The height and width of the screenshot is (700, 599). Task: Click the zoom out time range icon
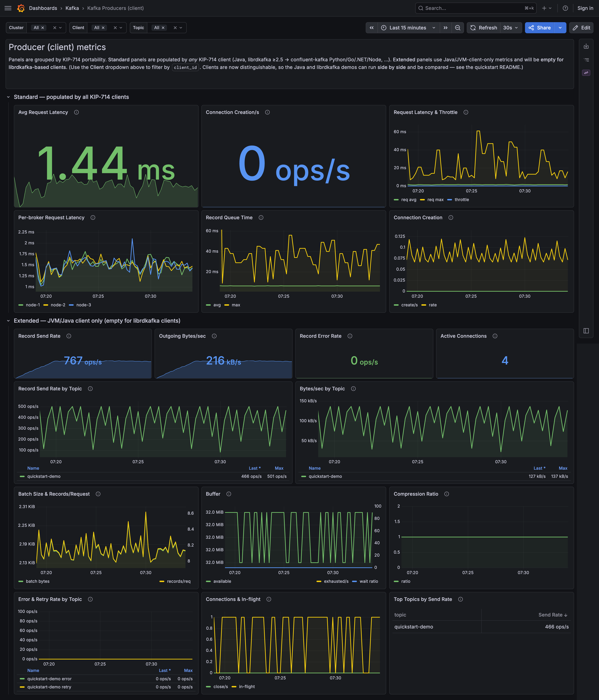tap(457, 28)
